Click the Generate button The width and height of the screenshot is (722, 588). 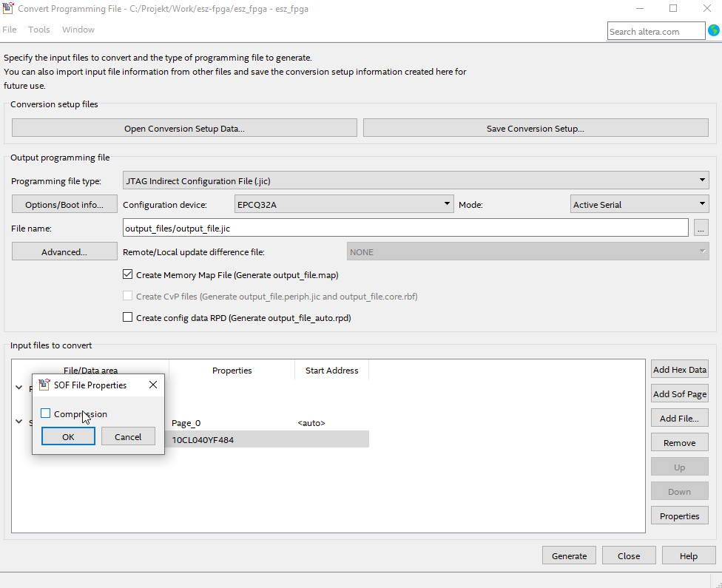point(569,555)
